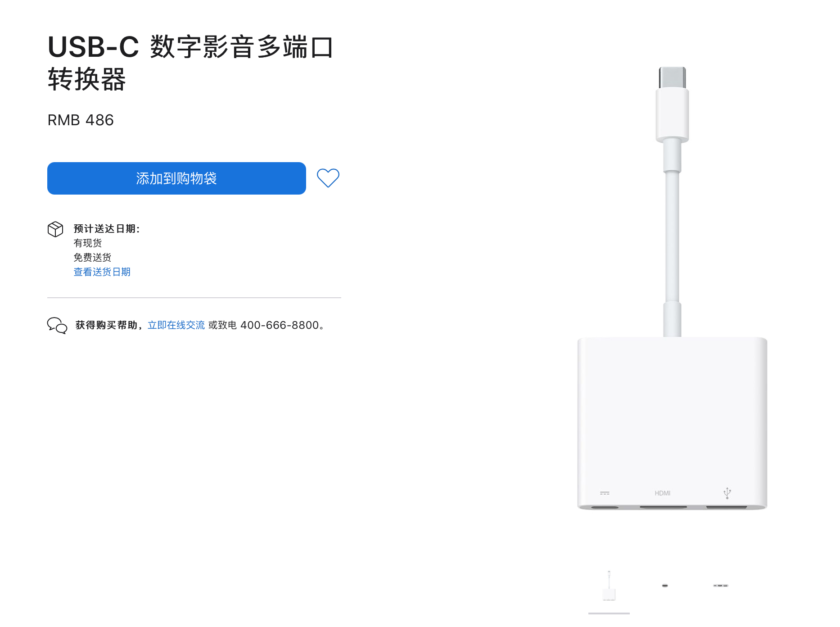Open the 立即在线交流 chat link
Screen dimensions: 840x627
click(176, 325)
